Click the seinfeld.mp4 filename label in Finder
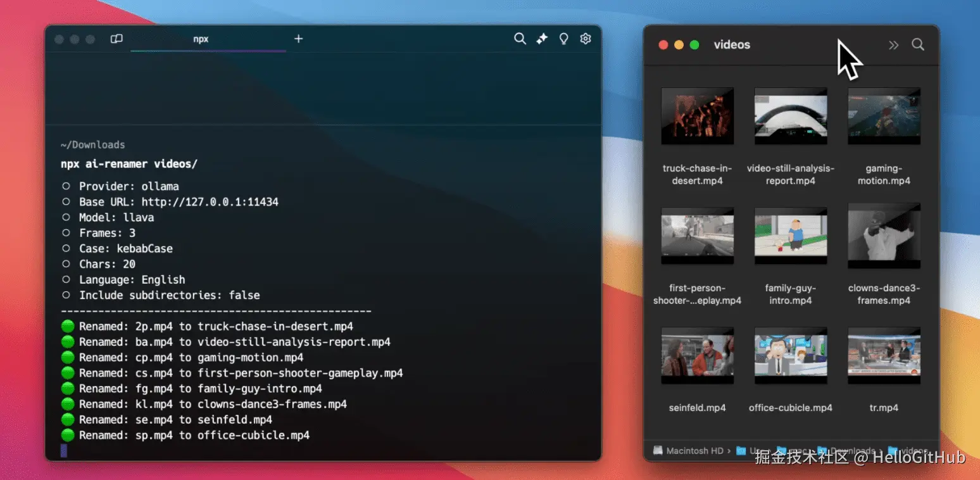 (x=697, y=408)
